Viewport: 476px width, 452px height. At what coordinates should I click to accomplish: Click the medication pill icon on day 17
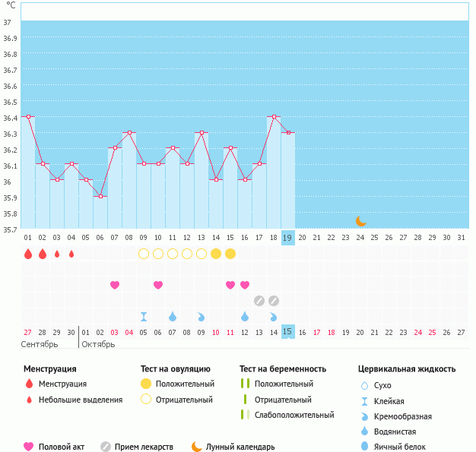(259, 301)
